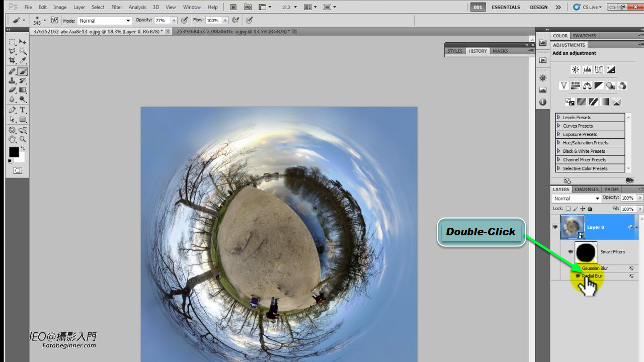Image resolution: width=644 pixels, height=362 pixels.
Task: Toggle Radial Blur filter visibility
Action: tap(578, 276)
